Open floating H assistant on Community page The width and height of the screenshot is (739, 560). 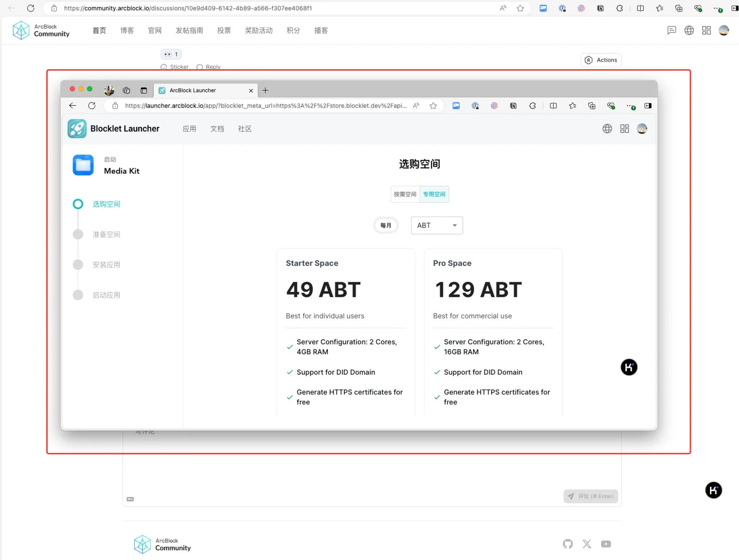714,490
